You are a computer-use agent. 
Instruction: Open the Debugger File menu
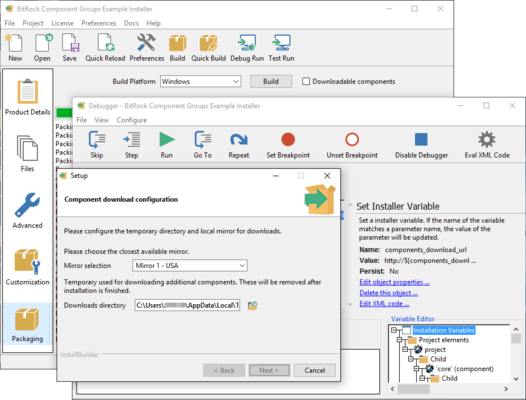click(82, 120)
